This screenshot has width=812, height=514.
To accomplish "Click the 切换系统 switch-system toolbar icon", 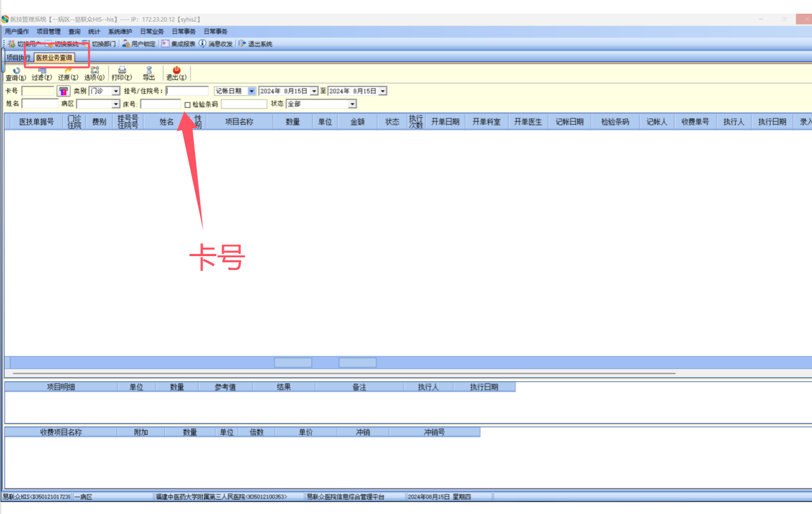I will tap(50, 44).
